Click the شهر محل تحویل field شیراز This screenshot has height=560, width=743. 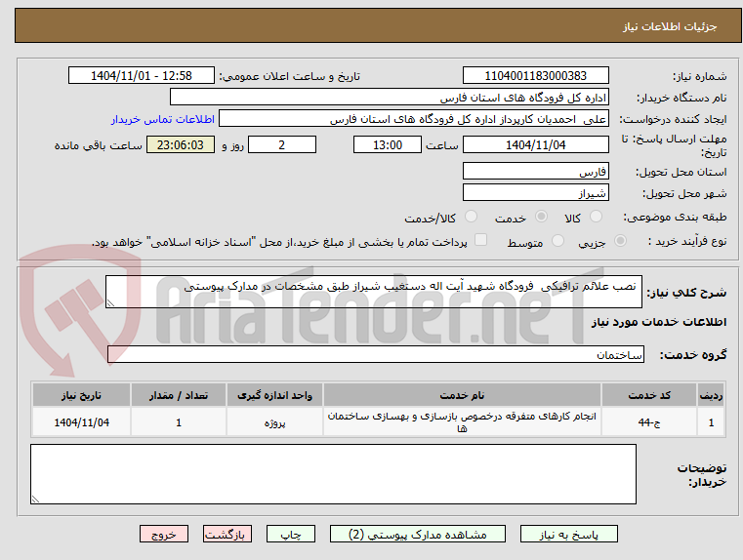click(535, 193)
